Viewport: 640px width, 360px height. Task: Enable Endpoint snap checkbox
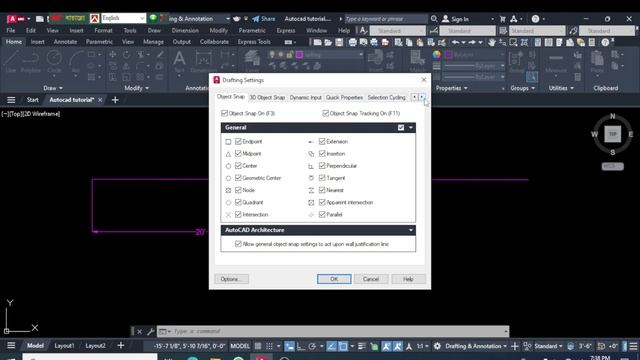238,142
